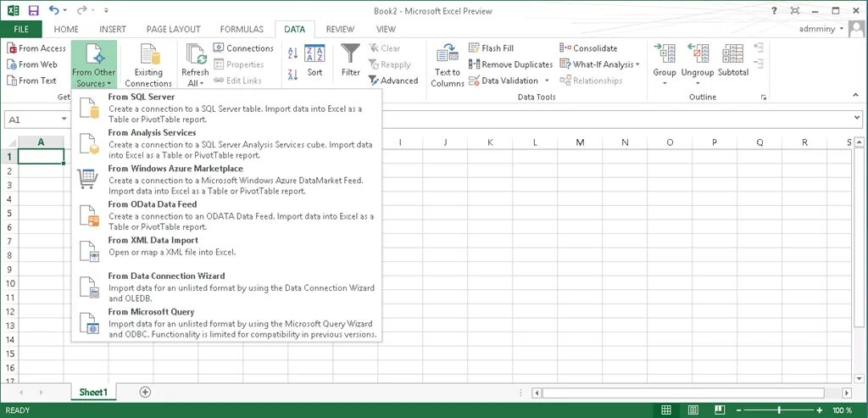Adjust the zoom slider handle

pos(780,410)
